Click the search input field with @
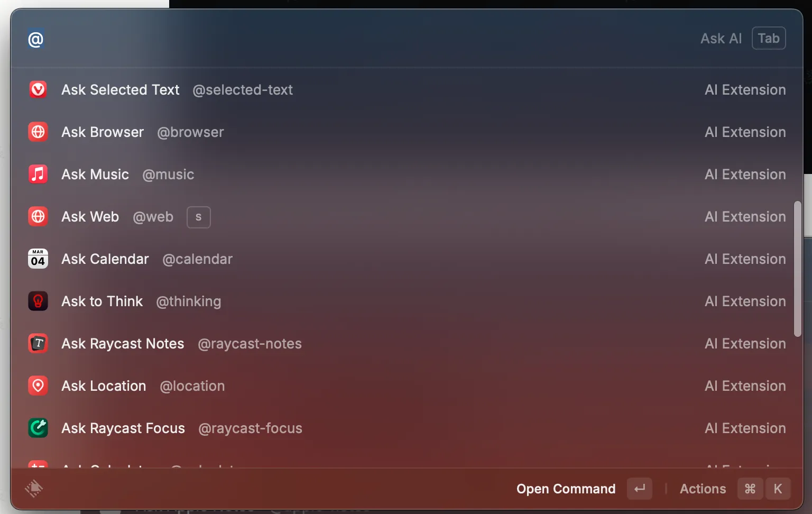 click(x=359, y=39)
